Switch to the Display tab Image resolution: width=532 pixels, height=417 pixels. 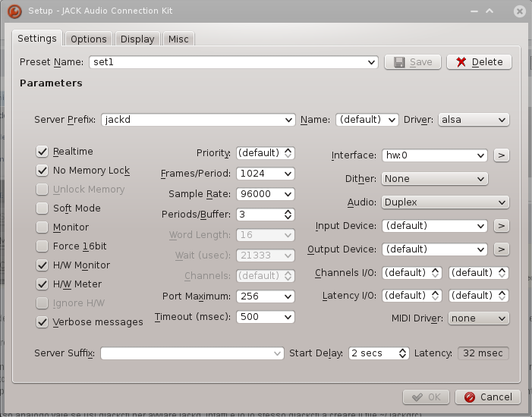[137, 39]
